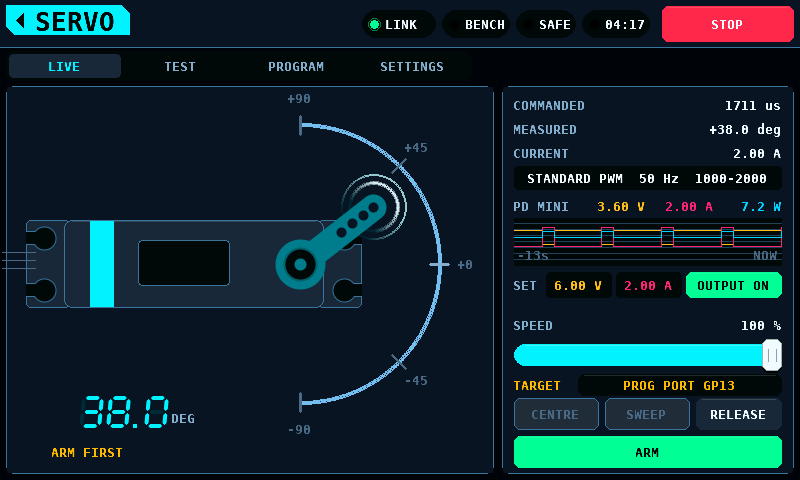
Task: Switch to the TEST tab
Action: point(180,66)
